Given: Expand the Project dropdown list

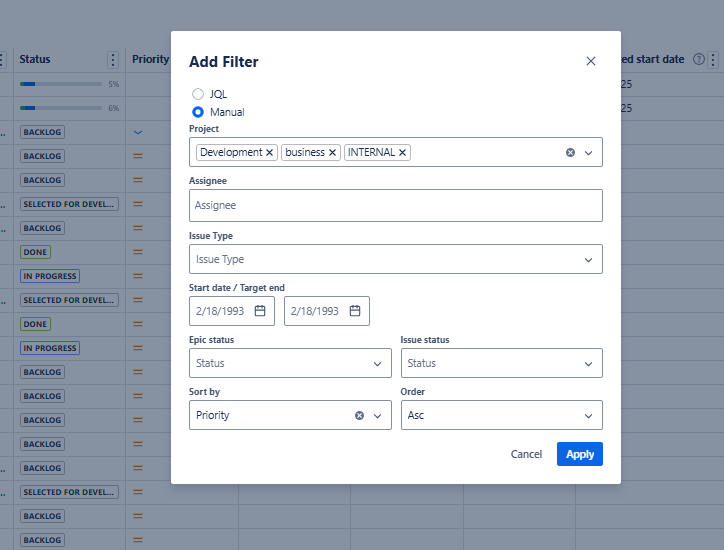Looking at the screenshot, I should click(x=589, y=153).
